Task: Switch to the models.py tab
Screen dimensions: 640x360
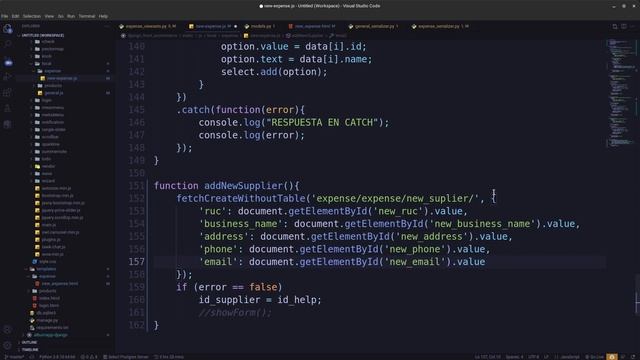Action: 260,26
